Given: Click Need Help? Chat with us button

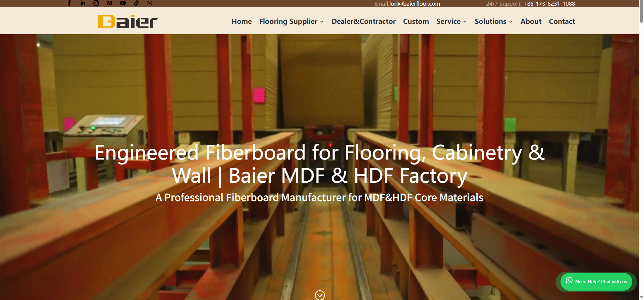Looking at the screenshot, I should [x=596, y=282].
